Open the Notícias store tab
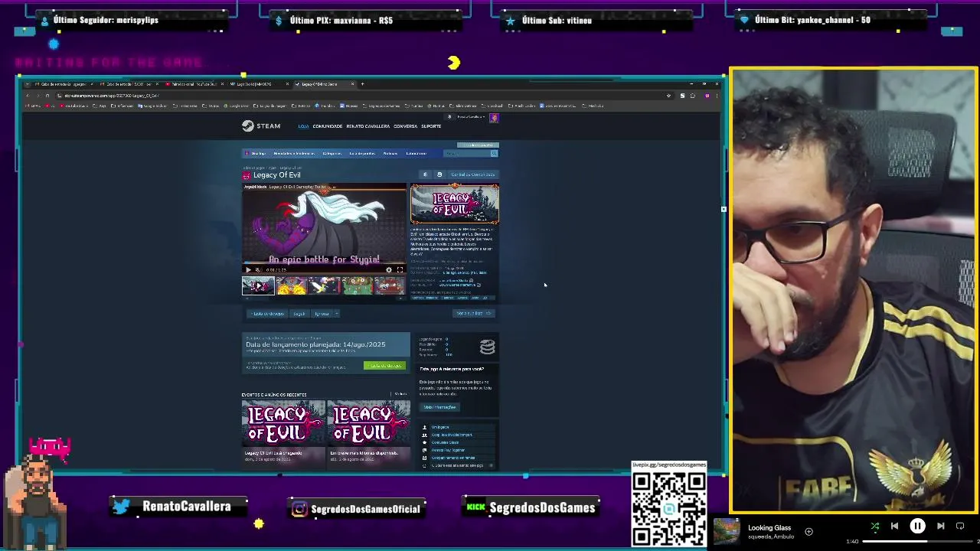The width and height of the screenshot is (980, 551). 390,153
